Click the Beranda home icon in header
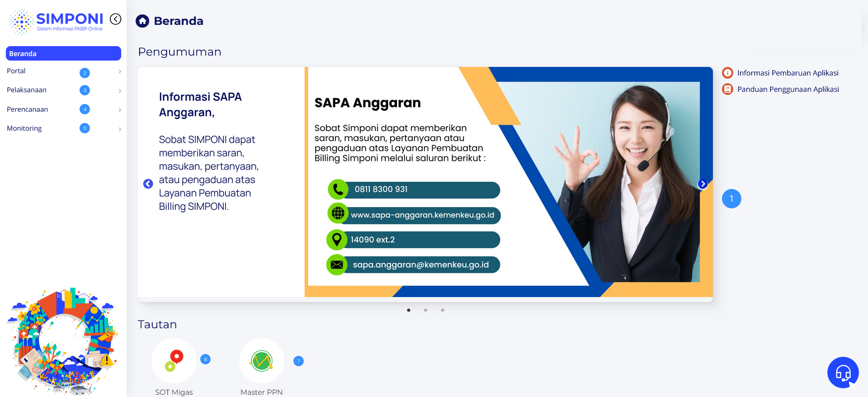 click(x=142, y=21)
